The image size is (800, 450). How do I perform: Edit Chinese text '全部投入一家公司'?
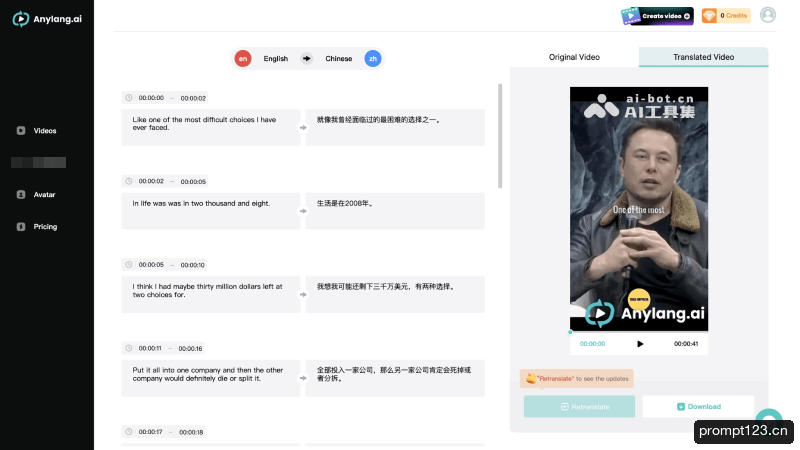tap(395, 378)
